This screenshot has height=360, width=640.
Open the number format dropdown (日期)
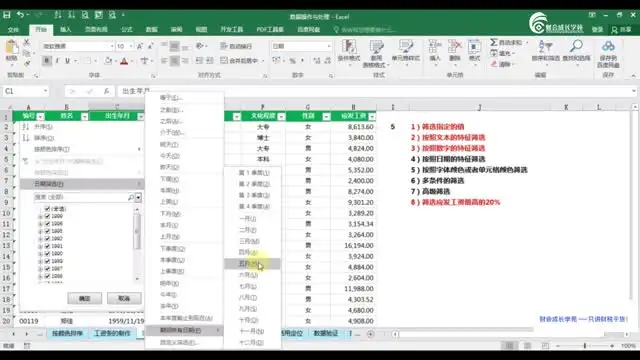click(329, 46)
